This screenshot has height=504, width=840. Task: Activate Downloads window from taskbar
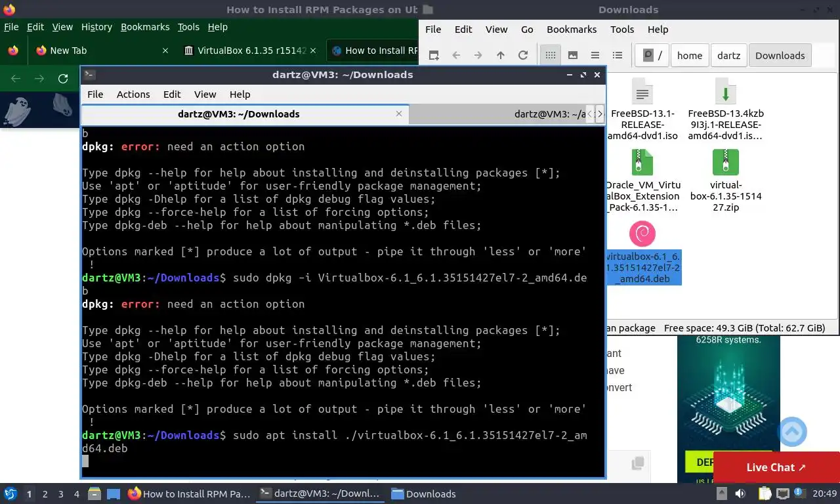tap(424, 493)
